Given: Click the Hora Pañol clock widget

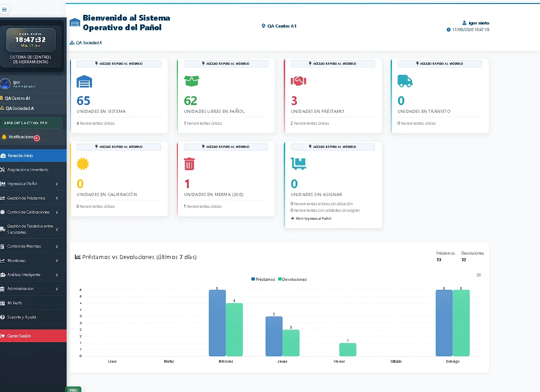Looking at the screenshot, I should [31, 40].
